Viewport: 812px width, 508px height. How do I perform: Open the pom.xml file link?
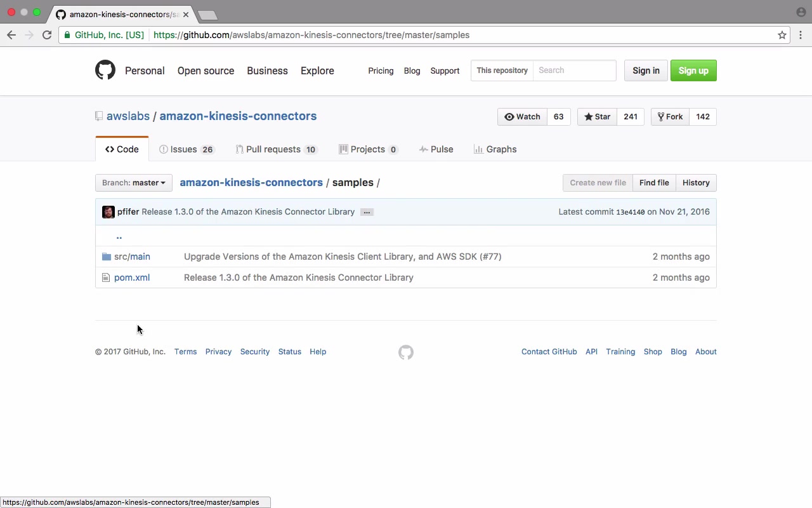click(132, 277)
